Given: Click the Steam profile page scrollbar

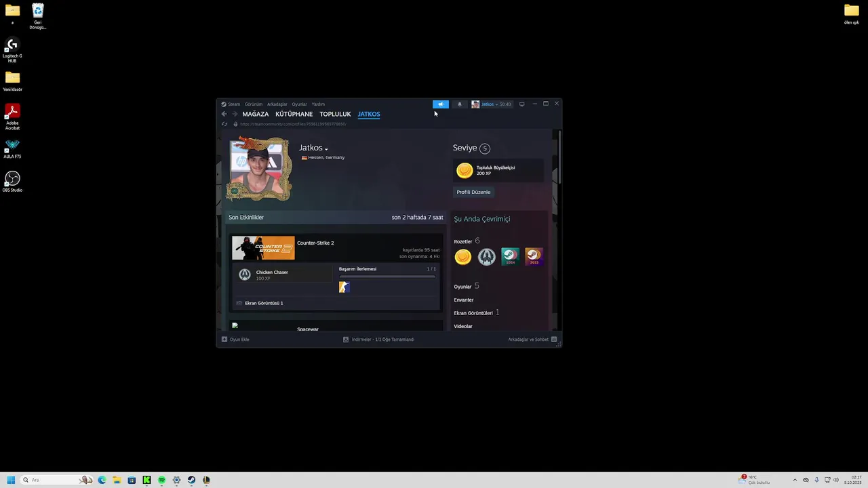Looking at the screenshot, I should coord(559,157).
